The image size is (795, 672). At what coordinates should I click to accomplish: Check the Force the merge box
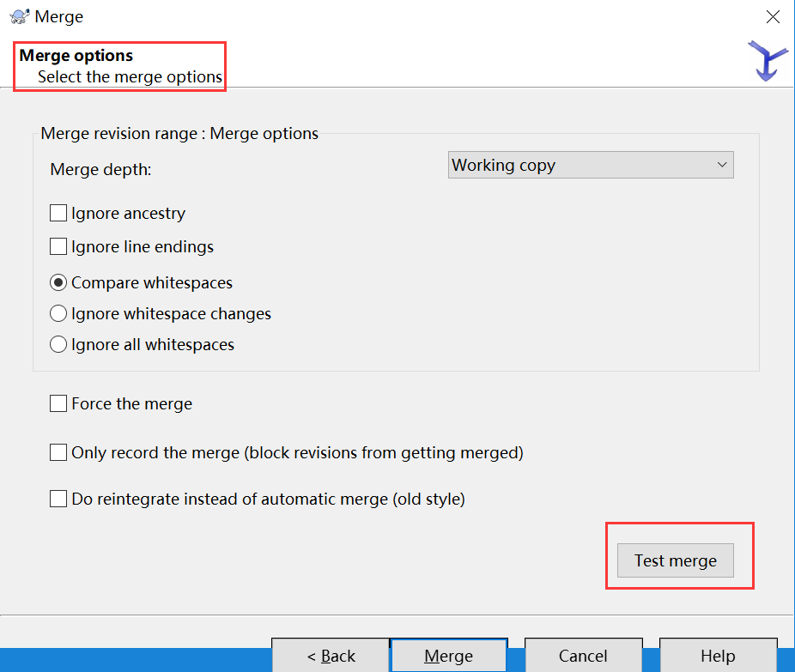pos(58,404)
